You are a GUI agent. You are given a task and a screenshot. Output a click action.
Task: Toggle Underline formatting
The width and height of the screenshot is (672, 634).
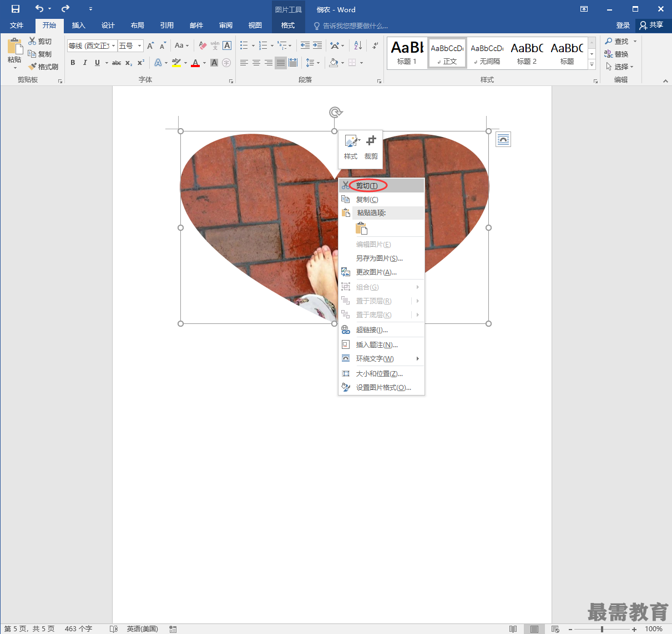(x=97, y=63)
